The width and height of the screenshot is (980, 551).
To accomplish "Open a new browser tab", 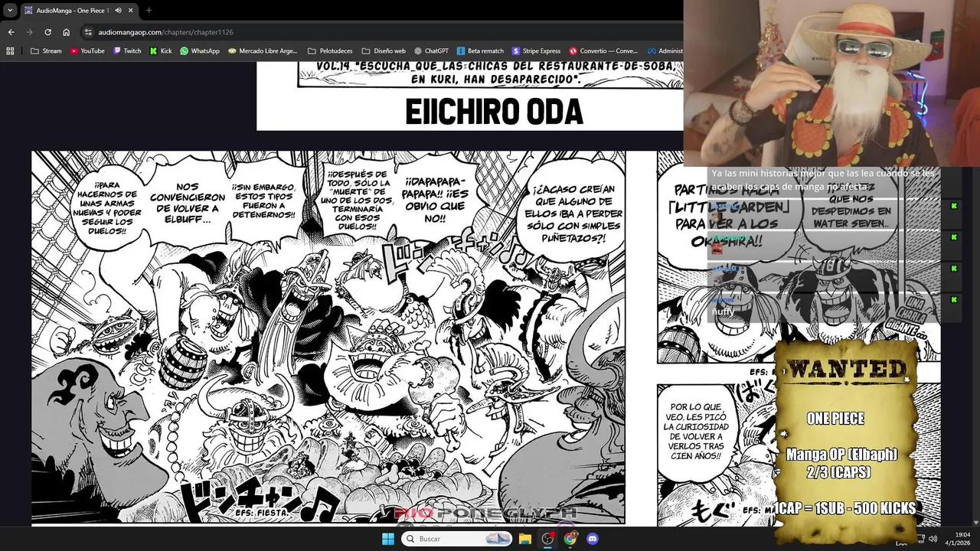I will point(149,10).
